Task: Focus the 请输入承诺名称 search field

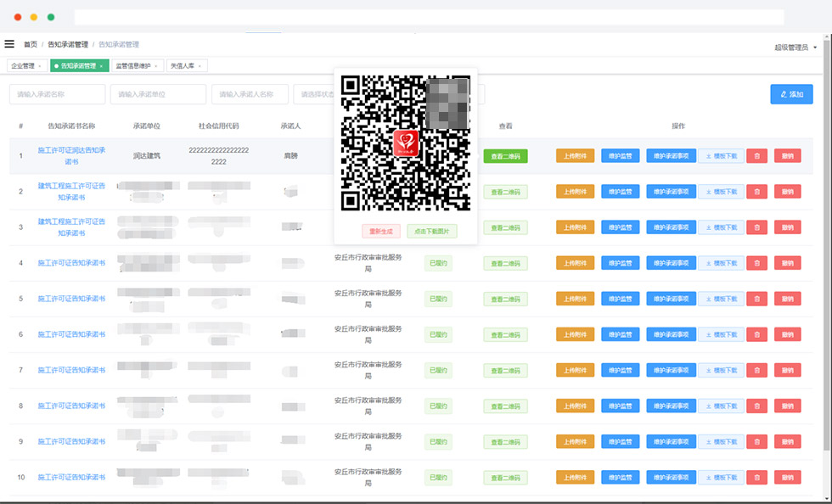Action: click(x=58, y=94)
